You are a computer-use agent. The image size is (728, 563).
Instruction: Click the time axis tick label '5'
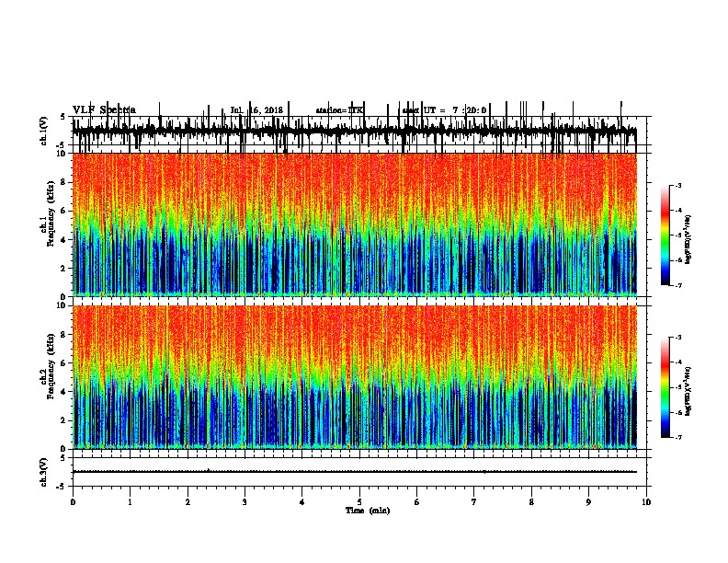tap(359, 502)
